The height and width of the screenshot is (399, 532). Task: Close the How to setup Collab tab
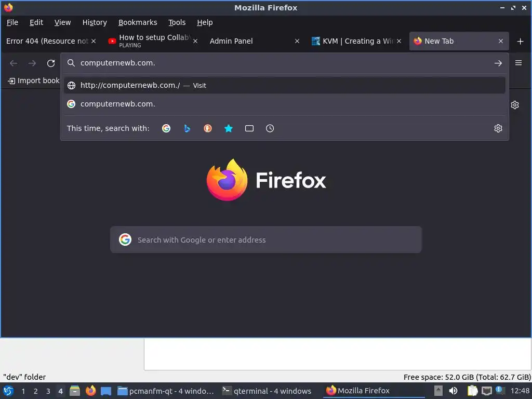click(195, 41)
